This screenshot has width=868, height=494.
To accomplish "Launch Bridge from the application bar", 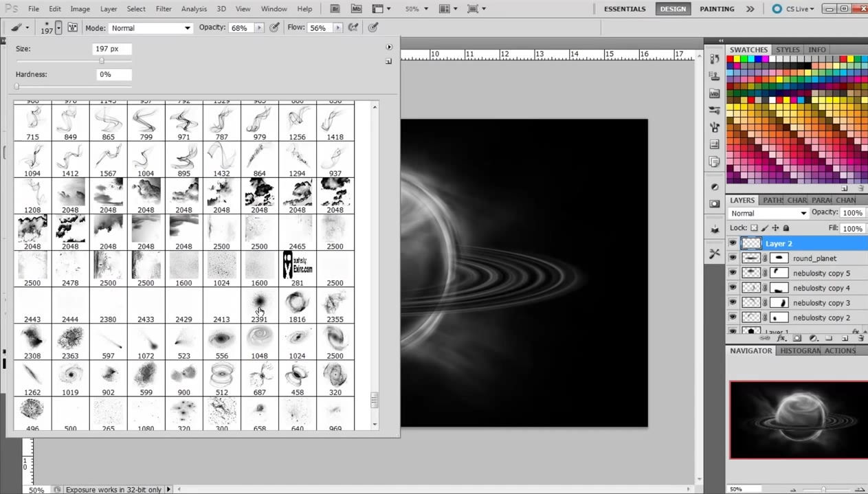I will tap(335, 9).
